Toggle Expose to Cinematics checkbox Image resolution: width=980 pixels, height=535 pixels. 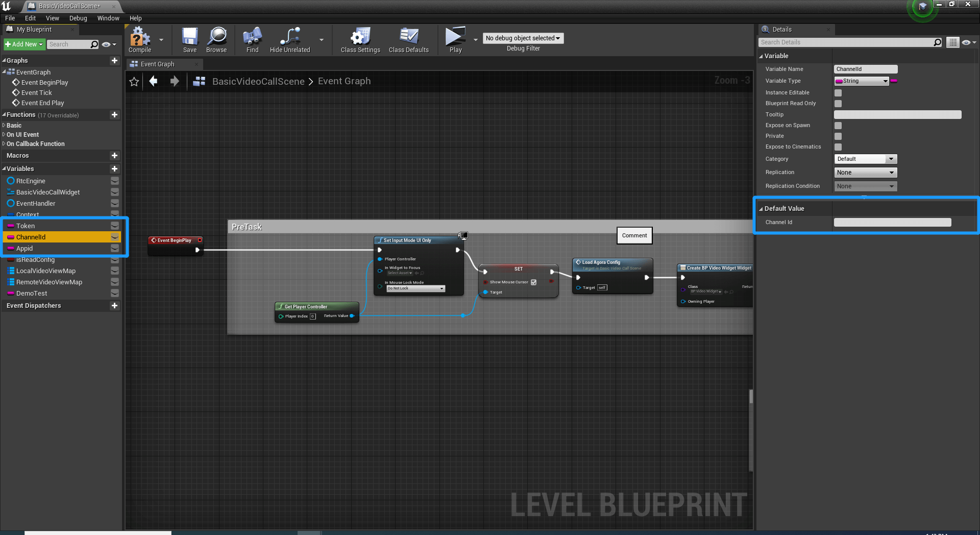(x=838, y=147)
